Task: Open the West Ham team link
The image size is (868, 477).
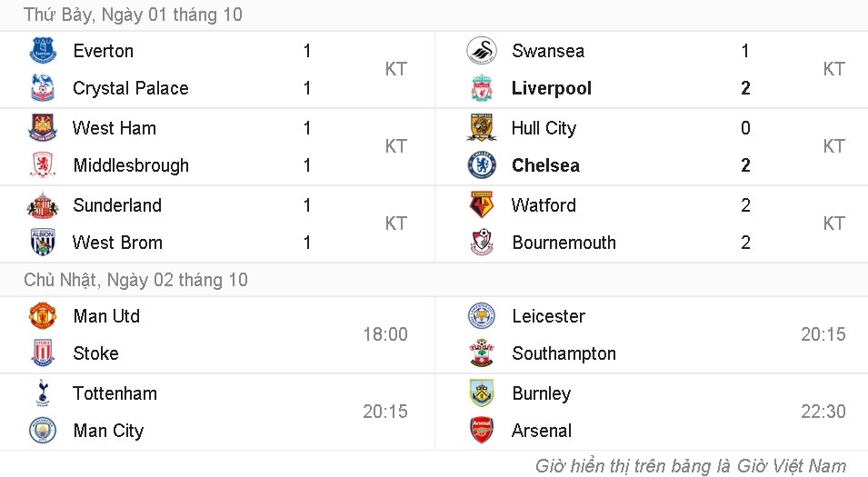Action: pyautogui.click(x=115, y=128)
